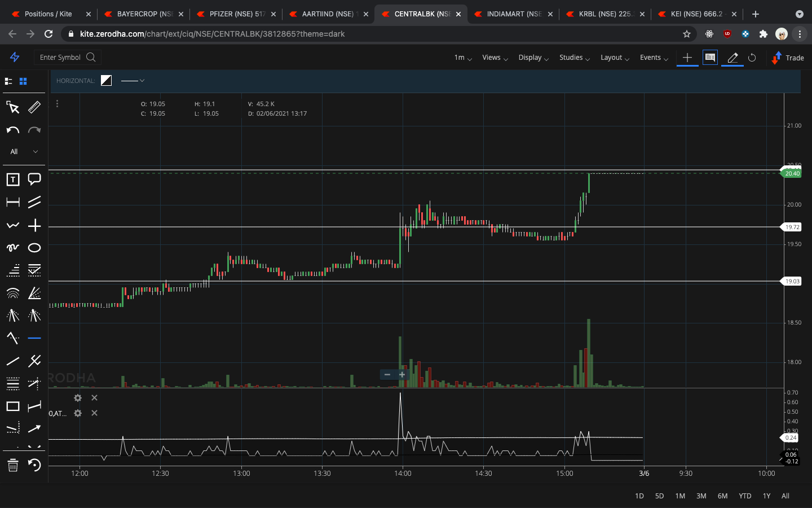Select the Rectangle drawing tool
Viewport: 812px width, 508px height.
click(x=12, y=406)
